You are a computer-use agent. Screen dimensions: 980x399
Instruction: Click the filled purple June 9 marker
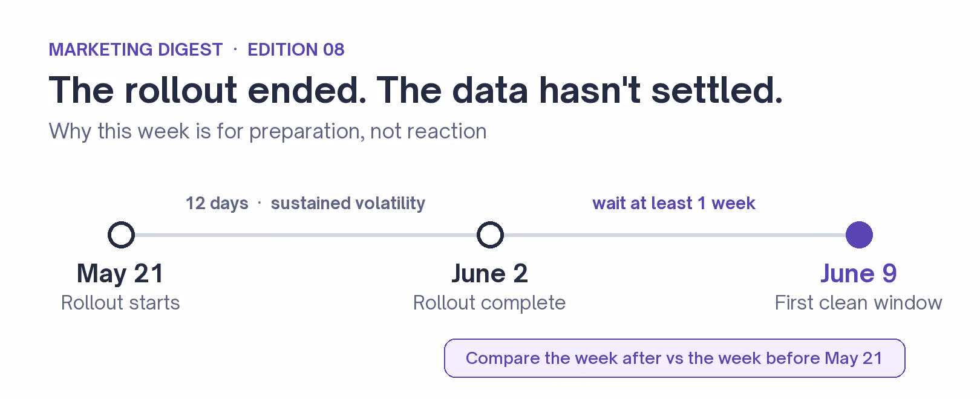pos(859,235)
